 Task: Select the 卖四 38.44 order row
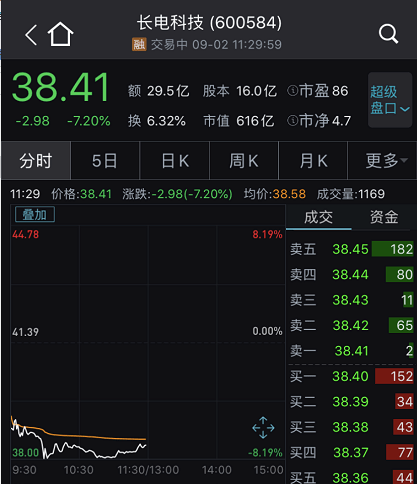352,274
